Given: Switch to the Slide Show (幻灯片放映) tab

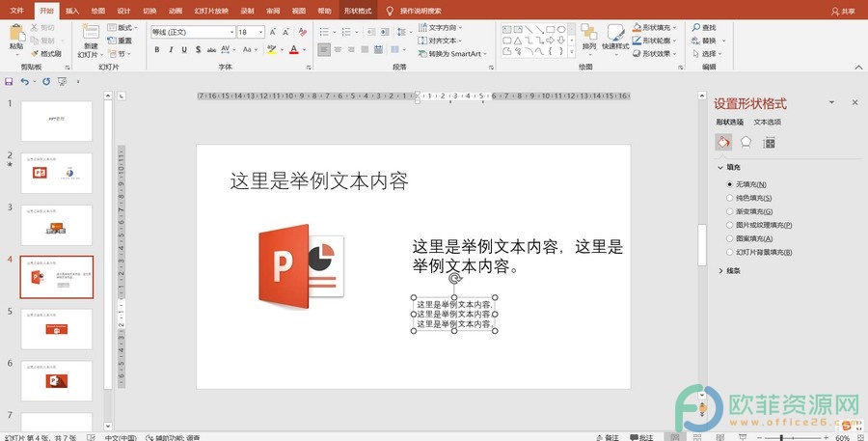Looking at the screenshot, I should (x=211, y=11).
